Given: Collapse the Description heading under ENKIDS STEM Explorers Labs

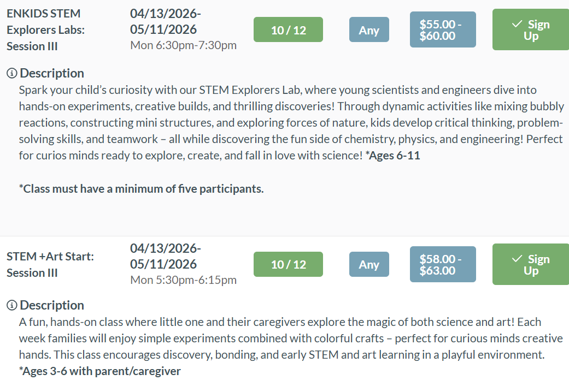Looking at the screenshot, I should tap(52, 73).
